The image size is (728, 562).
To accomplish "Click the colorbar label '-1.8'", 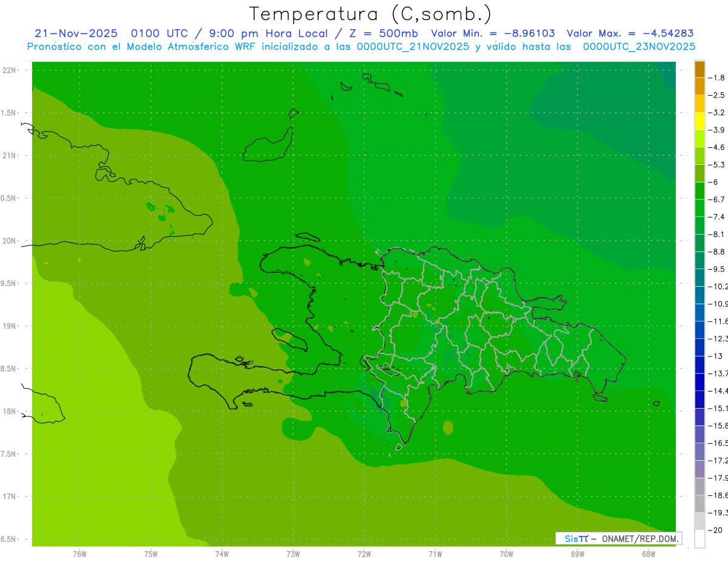I will click(716, 78).
